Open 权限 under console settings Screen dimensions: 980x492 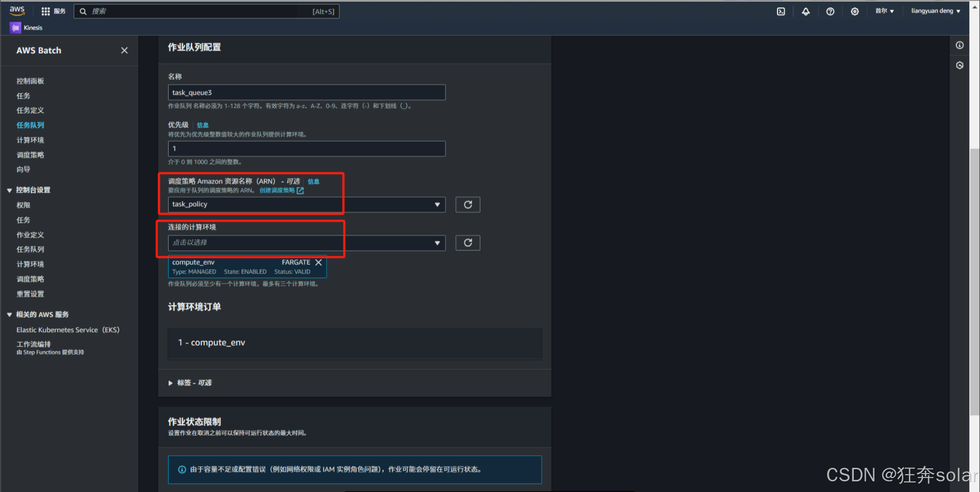[x=23, y=205]
